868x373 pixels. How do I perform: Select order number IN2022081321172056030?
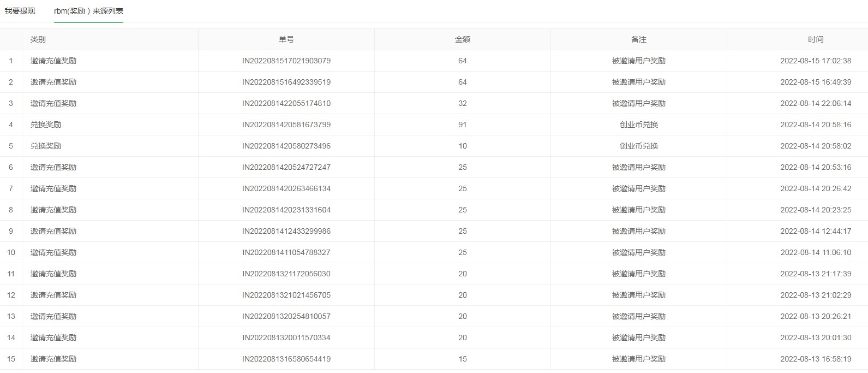(286, 274)
